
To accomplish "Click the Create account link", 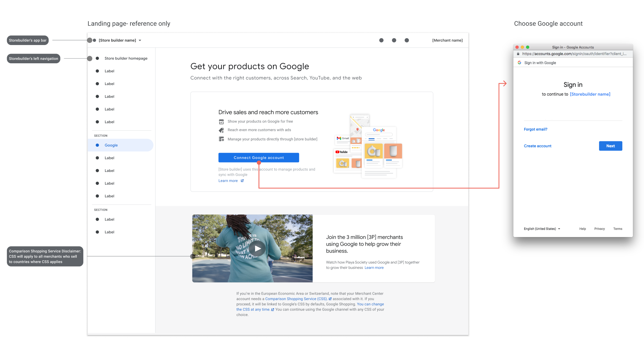I will (x=537, y=146).
